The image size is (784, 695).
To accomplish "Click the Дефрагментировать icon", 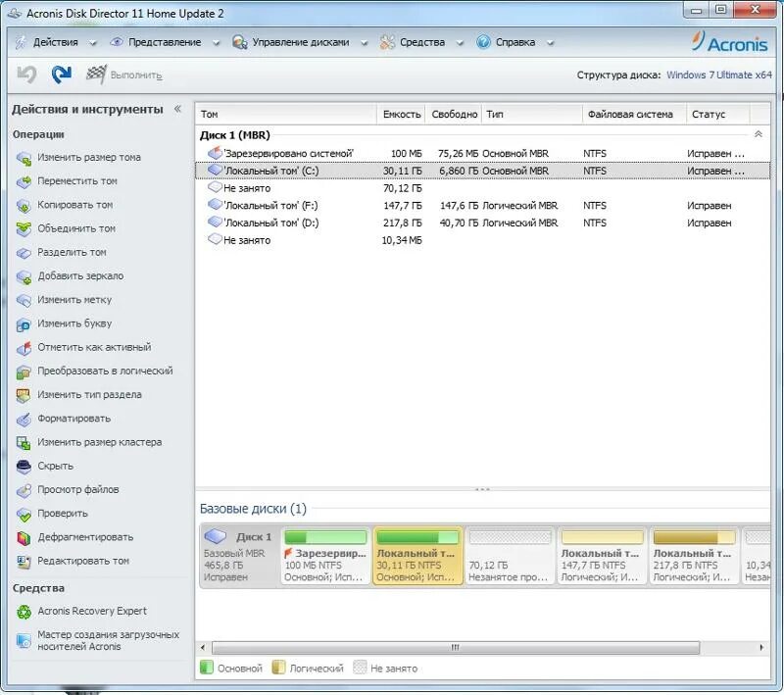I will pyautogui.click(x=24, y=538).
